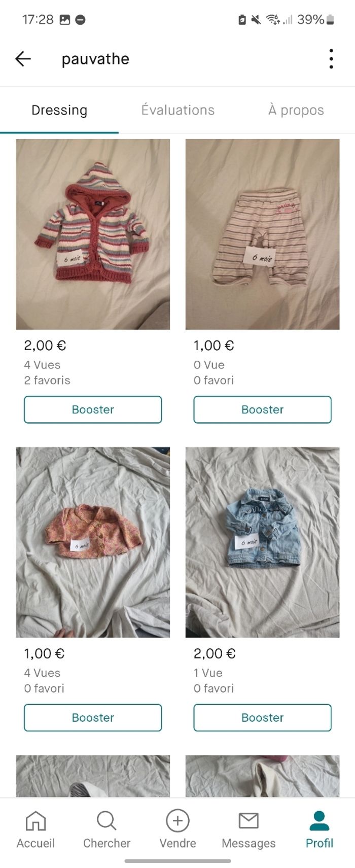Boost the pink knit cardigan listing
This screenshot has height=868, width=355.
pos(93,717)
